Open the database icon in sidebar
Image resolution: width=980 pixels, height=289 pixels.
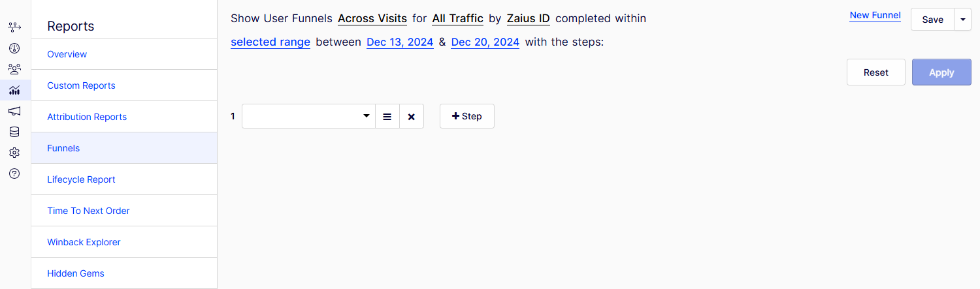[x=14, y=132]
